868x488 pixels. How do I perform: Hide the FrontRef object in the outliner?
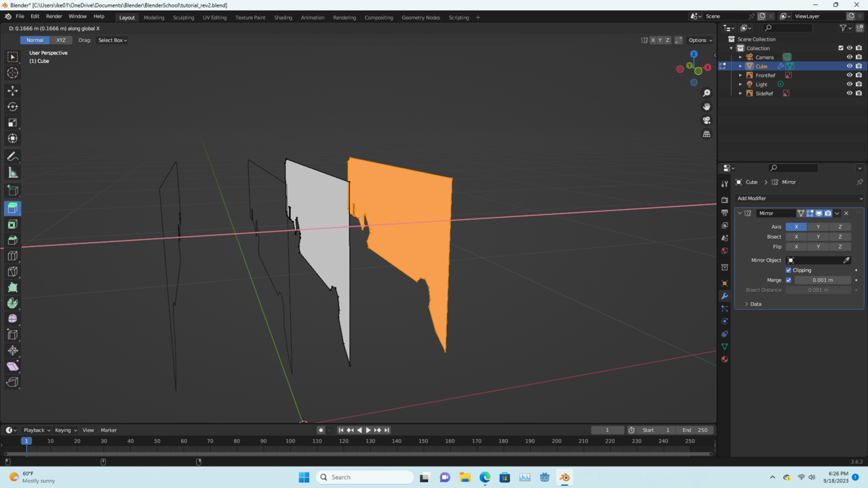coord(849,75)
